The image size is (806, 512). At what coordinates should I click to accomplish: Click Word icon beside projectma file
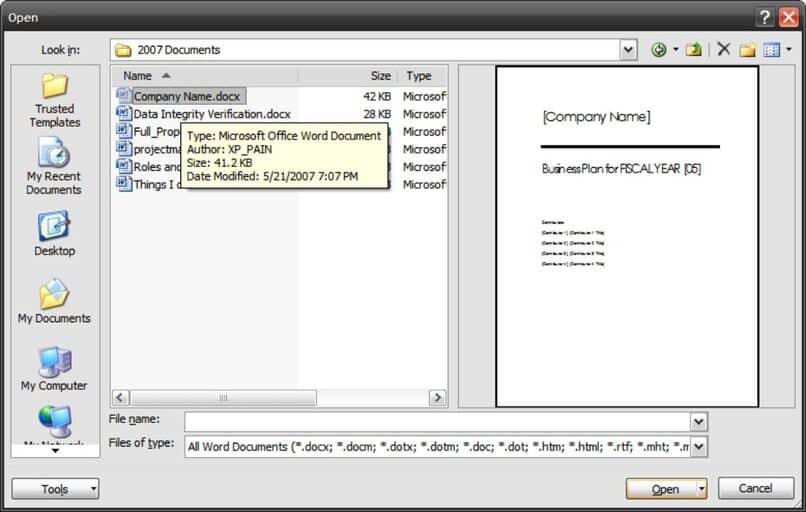tap(123, 149)
